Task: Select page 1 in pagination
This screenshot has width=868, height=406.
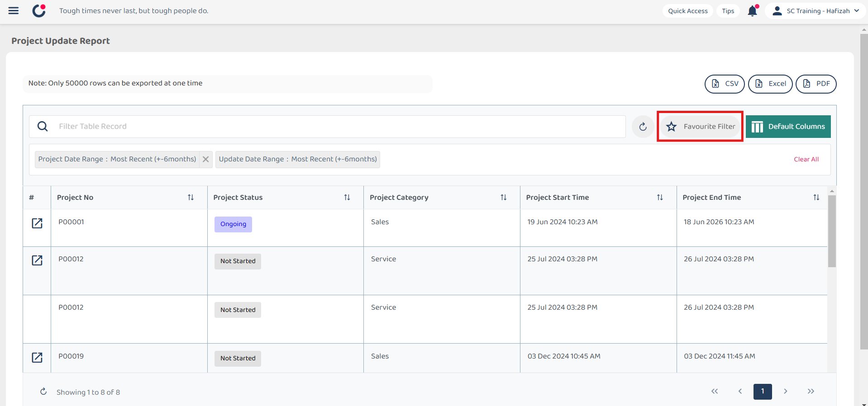Action: [x=763, y=392]
